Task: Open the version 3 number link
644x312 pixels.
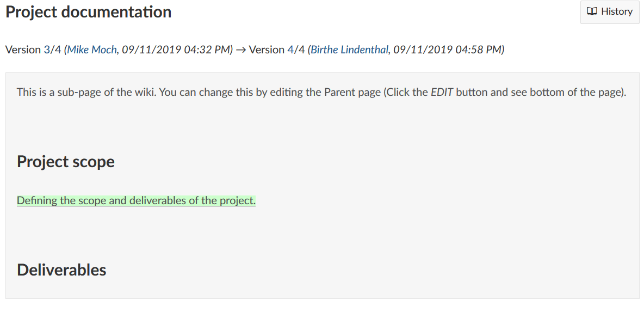Action: click(x=46, y=50)
